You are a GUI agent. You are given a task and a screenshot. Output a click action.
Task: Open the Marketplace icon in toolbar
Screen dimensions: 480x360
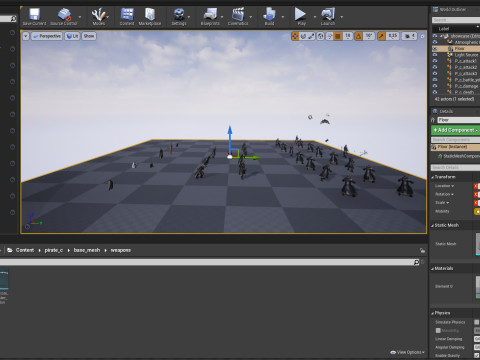[x=150, y=16]
